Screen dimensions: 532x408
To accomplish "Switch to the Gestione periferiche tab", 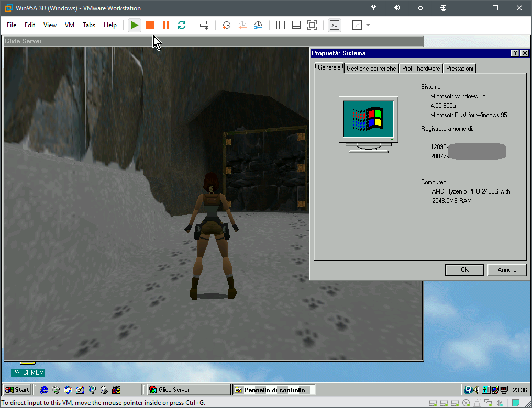I will point(371,69).
